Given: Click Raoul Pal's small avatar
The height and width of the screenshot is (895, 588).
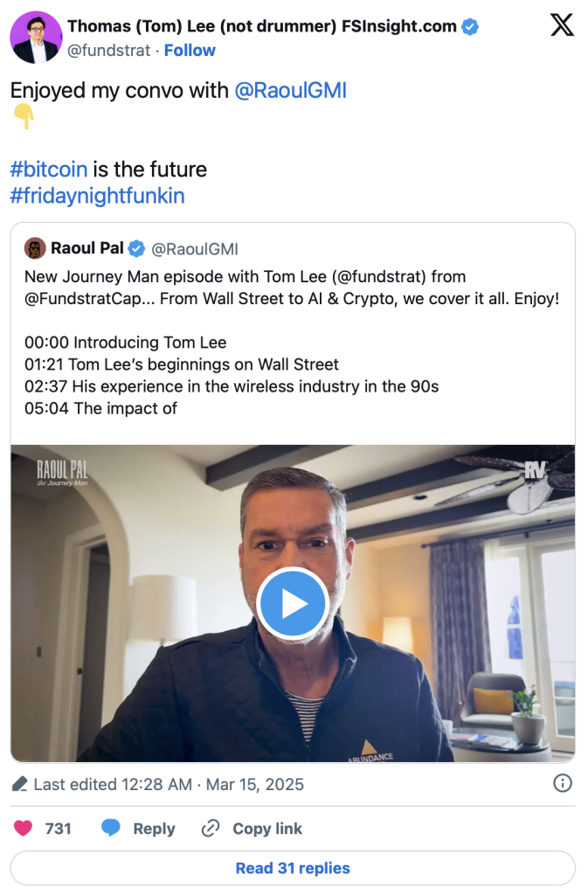Looking at the screenshot, I should tap(35, 248).
